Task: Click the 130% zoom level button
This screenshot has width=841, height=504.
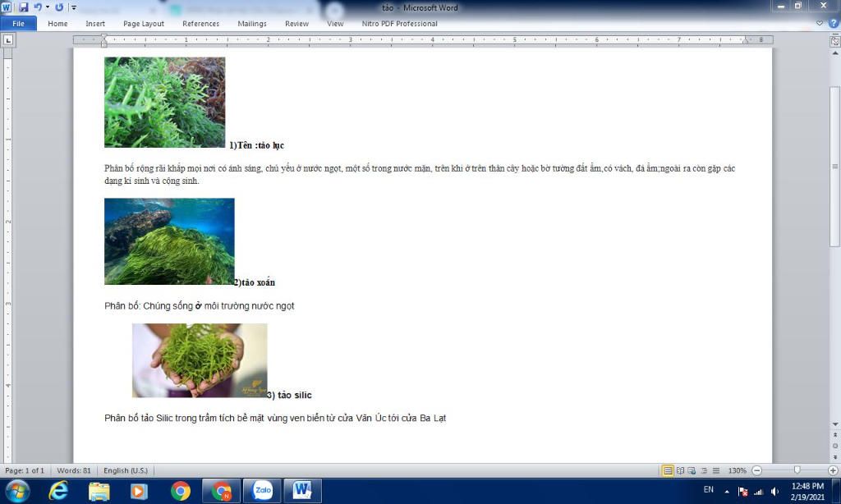Action: coord(737,471)
